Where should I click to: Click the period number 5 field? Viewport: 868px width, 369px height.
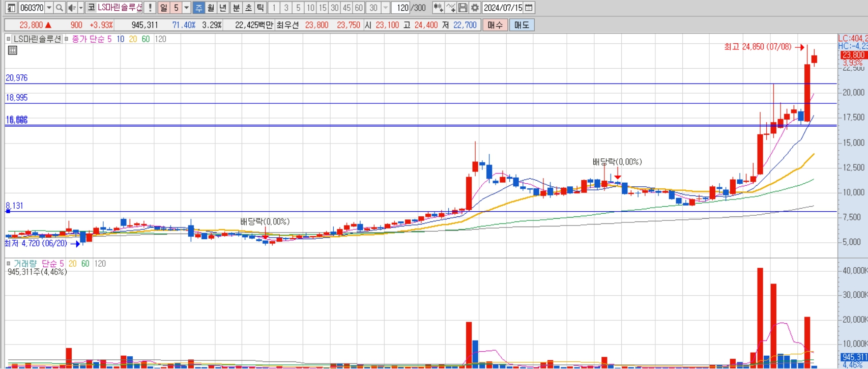(176, 8)
